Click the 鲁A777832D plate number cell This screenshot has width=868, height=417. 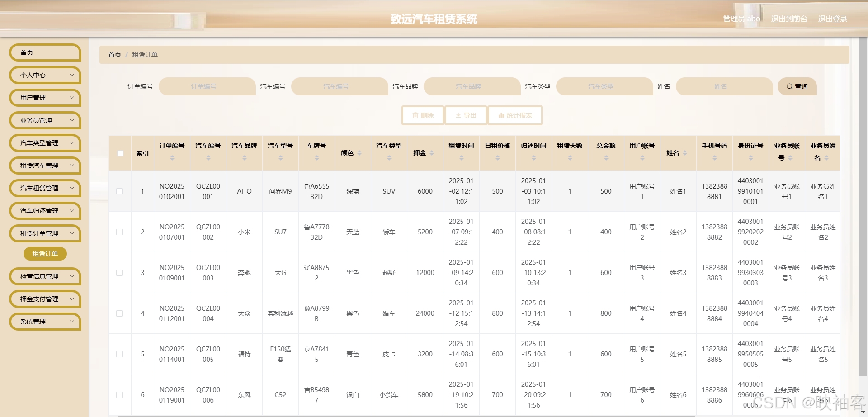(x=316, y=232)
